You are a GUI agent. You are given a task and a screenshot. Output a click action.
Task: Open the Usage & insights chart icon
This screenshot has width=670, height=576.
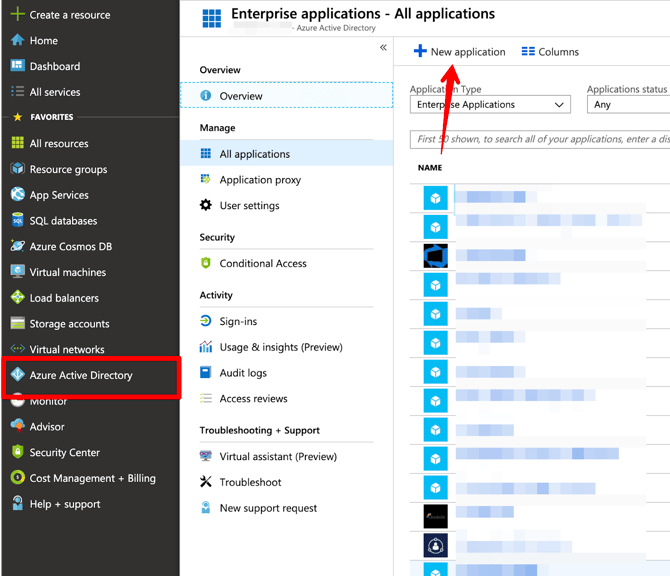point(206,347)
